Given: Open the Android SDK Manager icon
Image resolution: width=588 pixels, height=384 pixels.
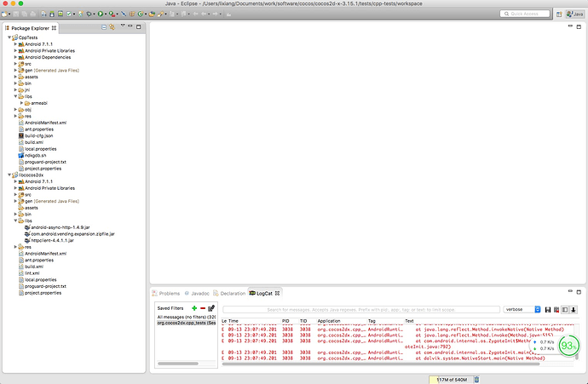Looking at the screenshot, I should click(52, 14).
